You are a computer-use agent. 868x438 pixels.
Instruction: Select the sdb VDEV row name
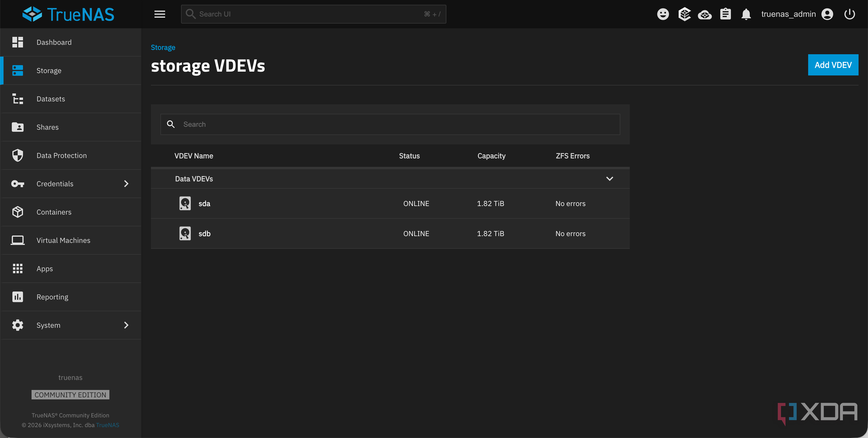(205, 234)
